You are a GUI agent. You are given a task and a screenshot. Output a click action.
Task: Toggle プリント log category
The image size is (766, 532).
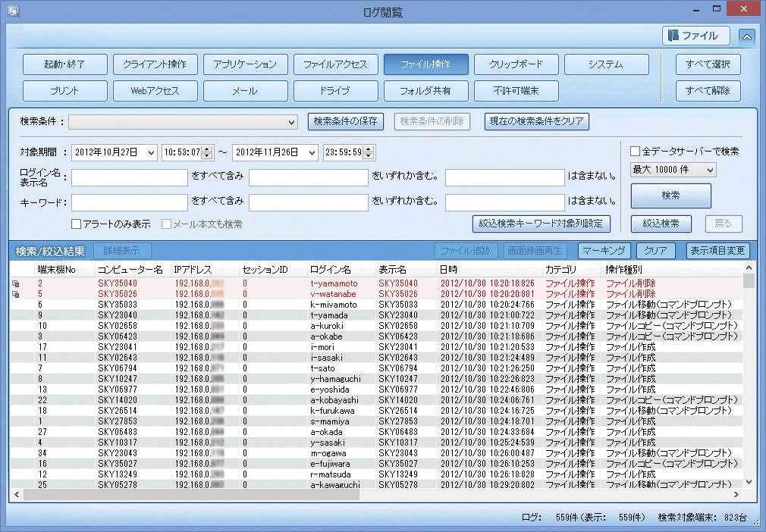pos(65,91)
